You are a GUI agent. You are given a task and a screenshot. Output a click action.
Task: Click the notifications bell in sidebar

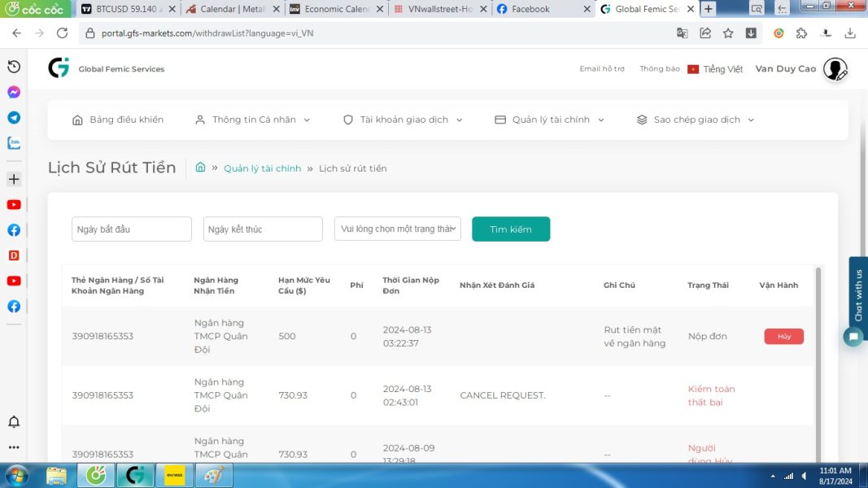[x=14, y=421]
